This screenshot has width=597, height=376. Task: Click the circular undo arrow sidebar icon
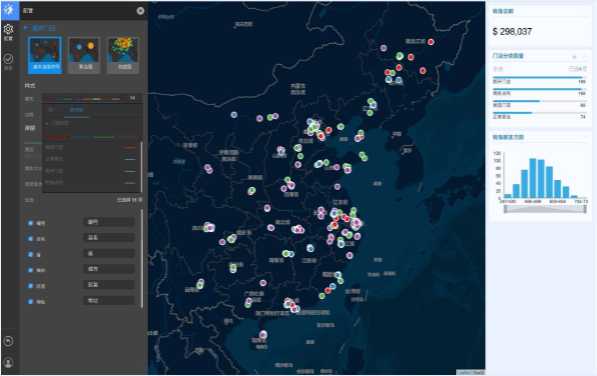(8, 341)
